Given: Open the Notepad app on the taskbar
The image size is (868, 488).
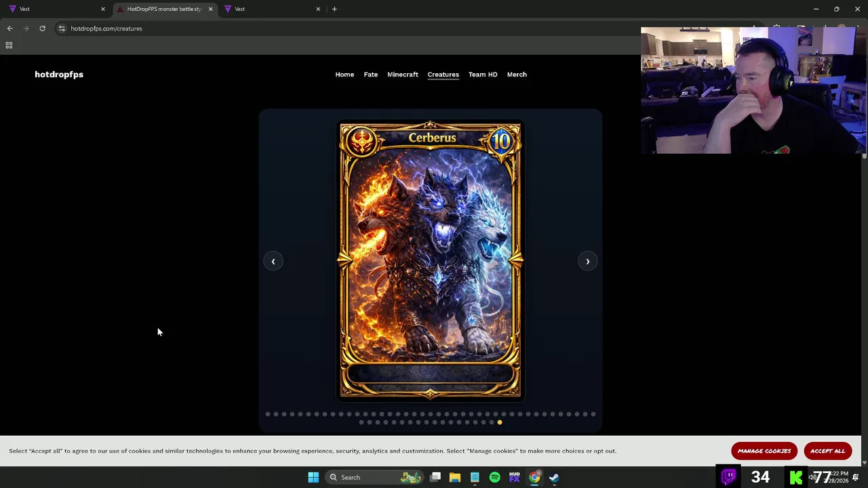Looking at the screenshot, I should (x=475, y=477).
